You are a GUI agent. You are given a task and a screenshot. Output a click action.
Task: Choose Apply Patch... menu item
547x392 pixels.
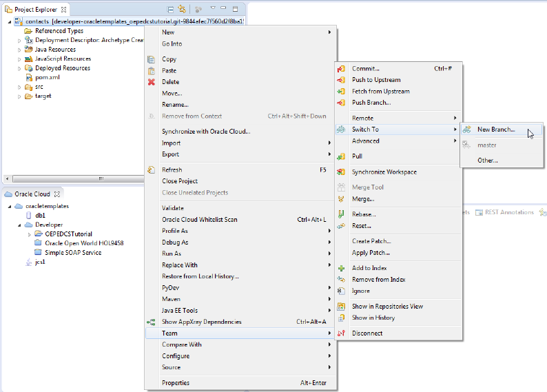(x=398, y=253)
